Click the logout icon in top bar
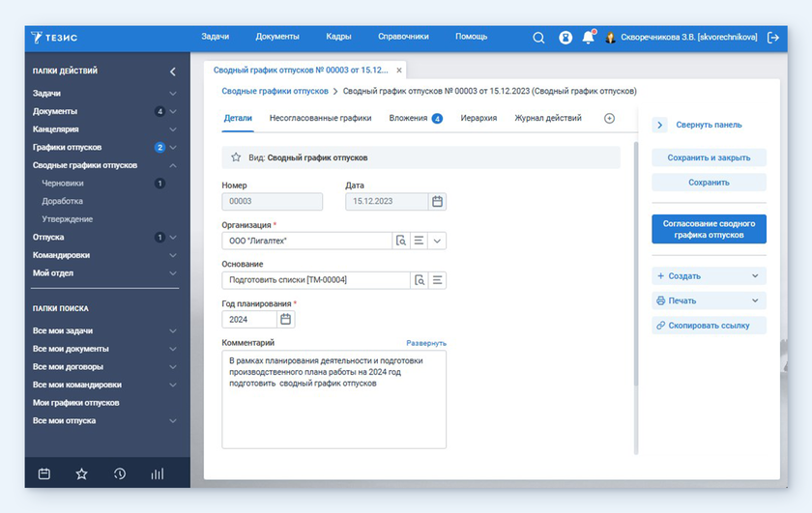The image size is (812, 513). [772, 38]
